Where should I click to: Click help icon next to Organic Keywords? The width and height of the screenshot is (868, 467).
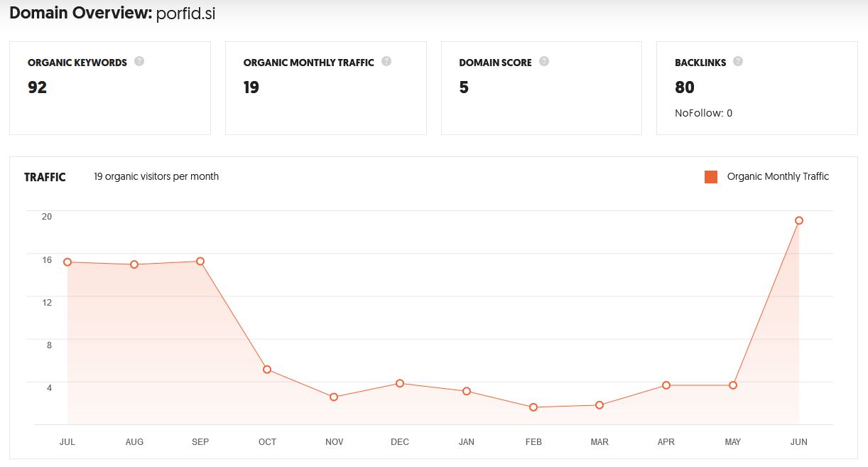[139, 62]
